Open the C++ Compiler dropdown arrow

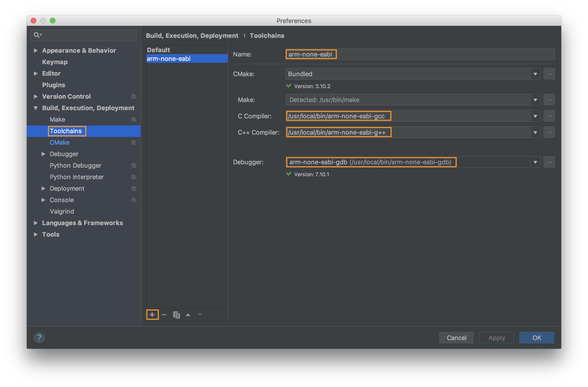pyautogui.click(x=535, y=132)
